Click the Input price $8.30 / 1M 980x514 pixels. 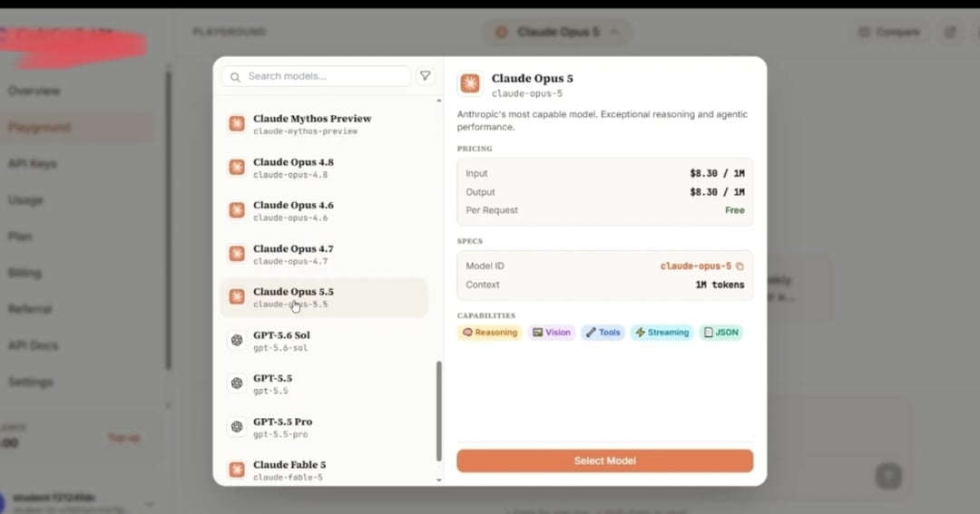pyautogui.click(x=717, y=174)
